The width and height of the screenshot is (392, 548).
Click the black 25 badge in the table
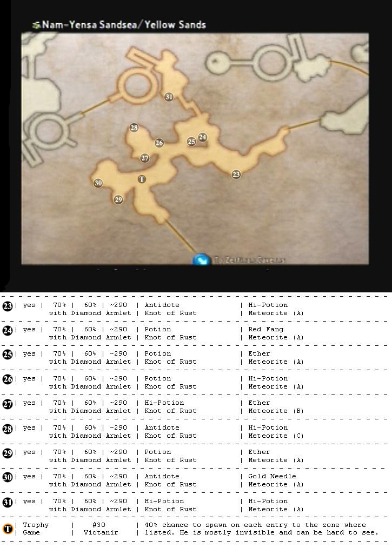(x=8, y=355)
